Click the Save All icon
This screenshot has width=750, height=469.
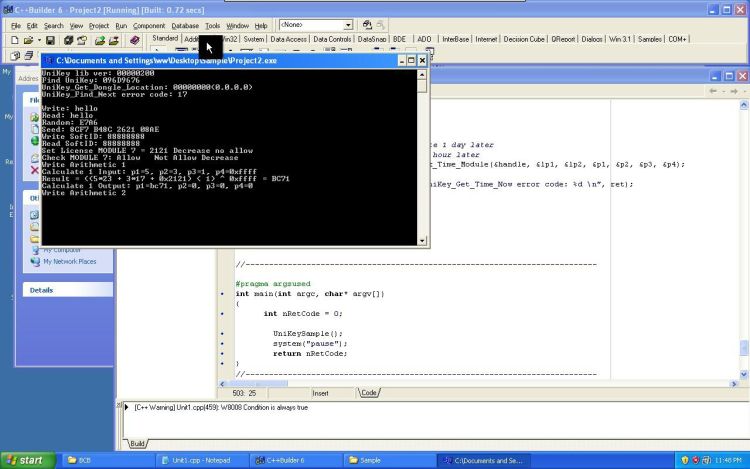tap(68, 41)
